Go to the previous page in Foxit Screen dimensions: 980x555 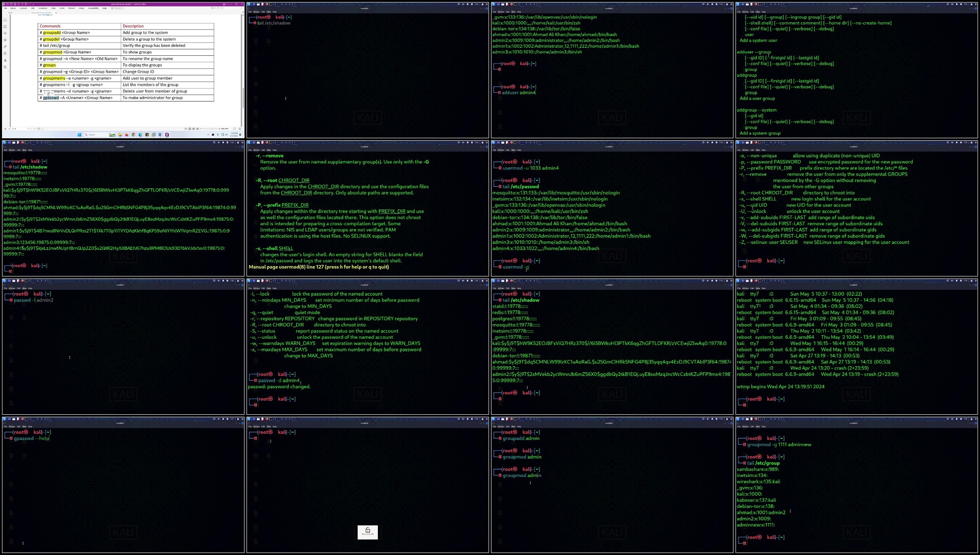[x=9, y=129]
